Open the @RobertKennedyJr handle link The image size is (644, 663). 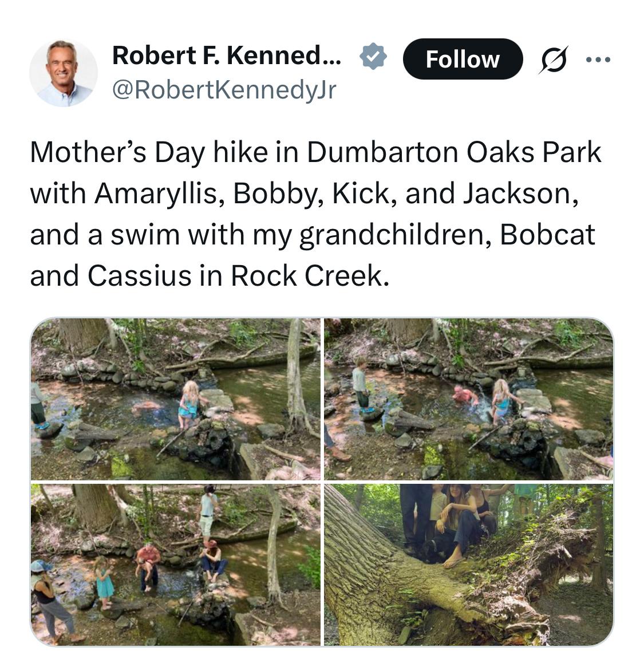[x=224, y=90]
